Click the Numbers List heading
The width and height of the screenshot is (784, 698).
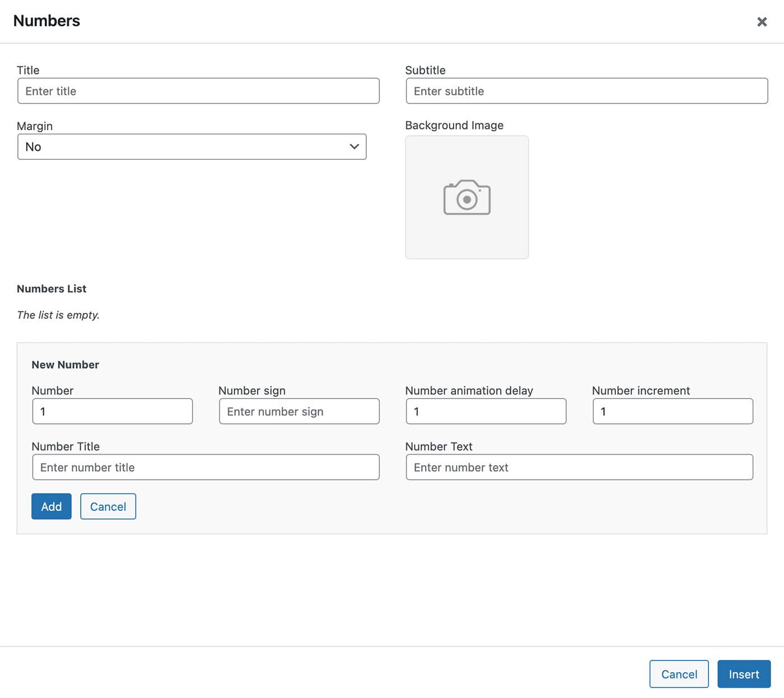pyautogui.click(x=52, y=289)
